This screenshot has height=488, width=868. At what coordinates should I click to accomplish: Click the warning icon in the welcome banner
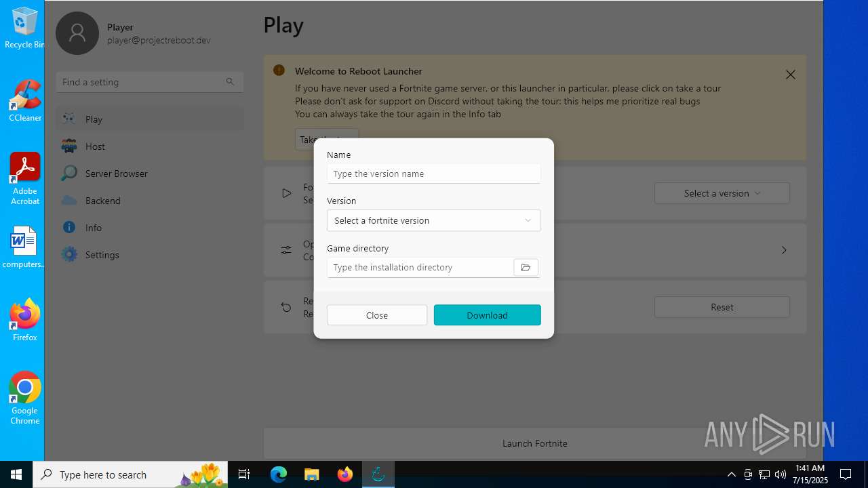click(x=279, y=70)
